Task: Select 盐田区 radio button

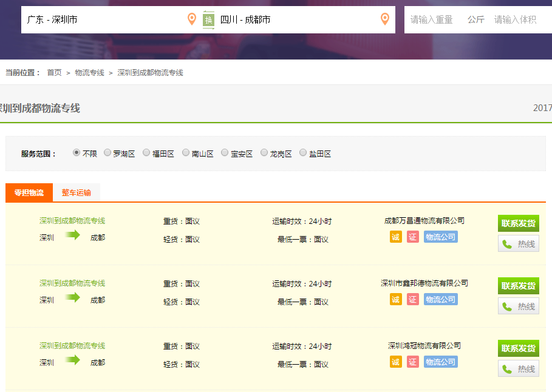Action: coord(303,153)
